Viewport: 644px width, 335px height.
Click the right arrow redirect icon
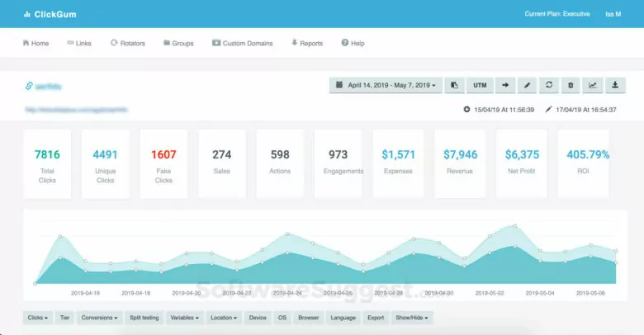[x=505, y=85]
